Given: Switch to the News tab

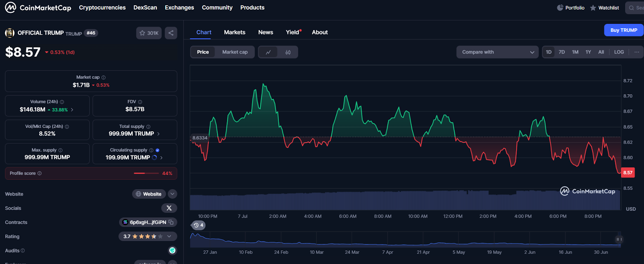Looking at the screenshot, I should click(266, 32).
